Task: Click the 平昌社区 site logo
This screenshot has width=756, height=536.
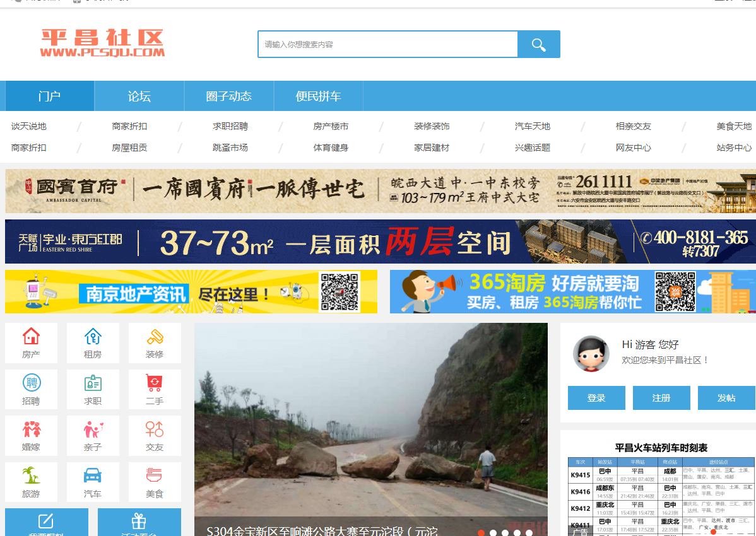Action: 102,44
